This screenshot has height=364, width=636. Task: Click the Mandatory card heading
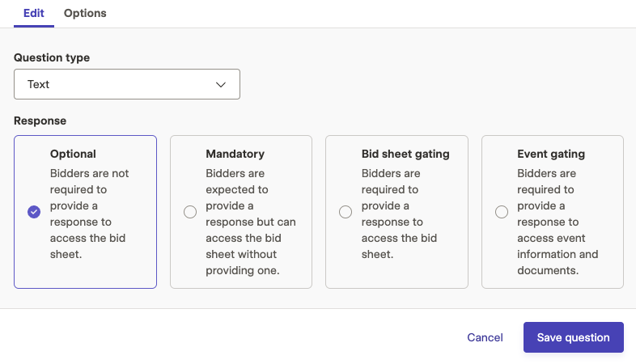(x=235, y=154)
